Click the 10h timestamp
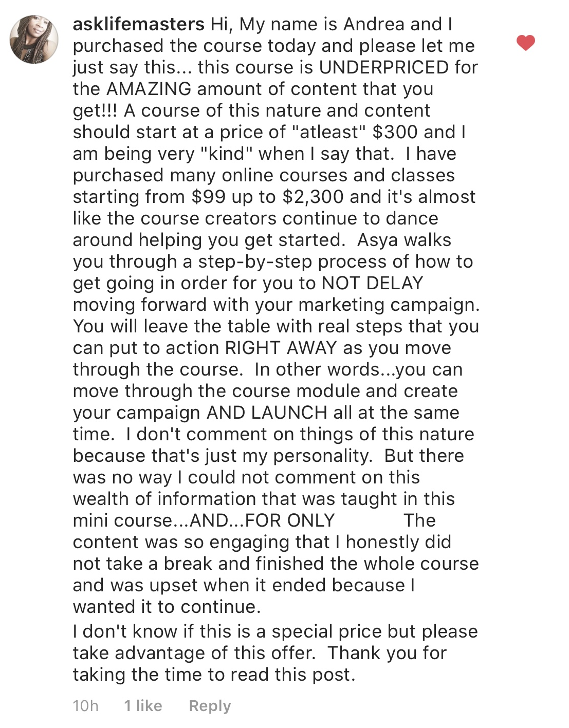Screen dimensions: 569x728 (x=85, y=706)
